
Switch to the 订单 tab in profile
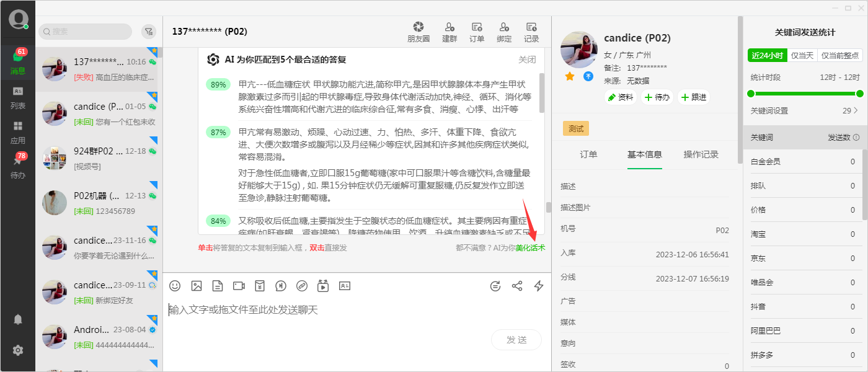tap(588, 154)
